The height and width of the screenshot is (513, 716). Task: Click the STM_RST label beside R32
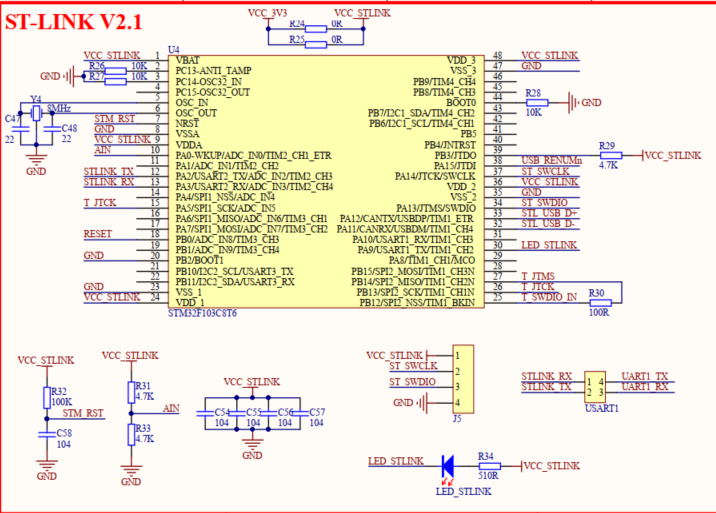click(83, 413)
